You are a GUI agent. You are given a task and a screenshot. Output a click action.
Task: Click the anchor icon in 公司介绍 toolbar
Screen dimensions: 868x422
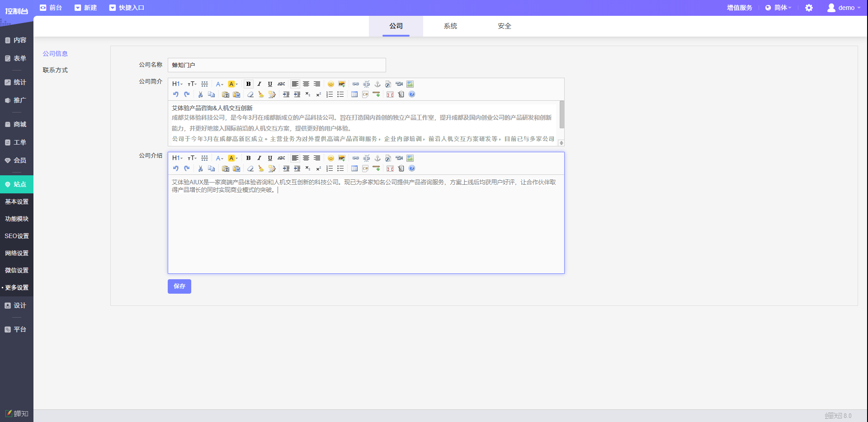(377, 158)
